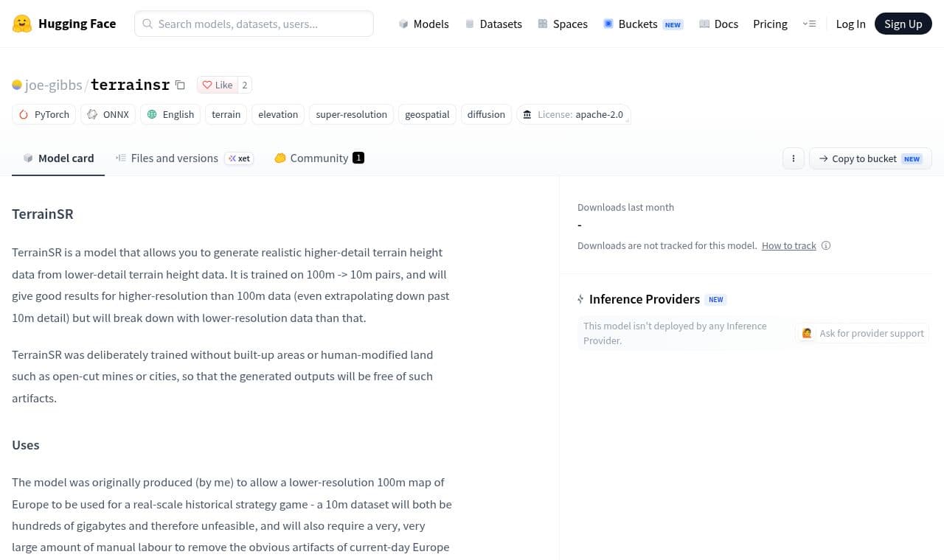Viewport: 944px width, 560px height.
Task: Click the Uses heading
Action: tap(26, 445)
